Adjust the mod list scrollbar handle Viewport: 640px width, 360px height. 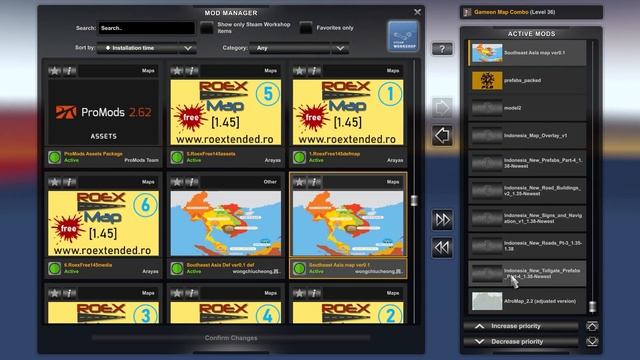tap(414, 200)
